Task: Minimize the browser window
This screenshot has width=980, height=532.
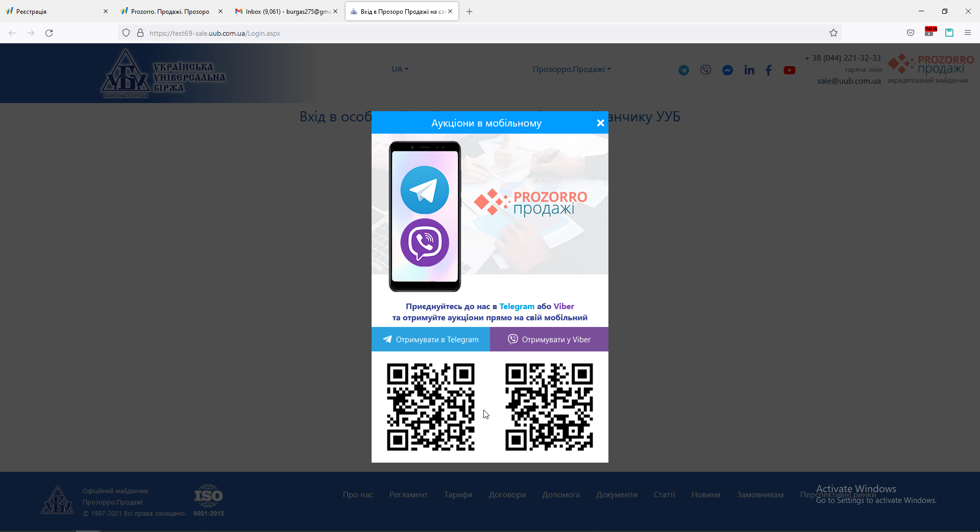Action: tap(921, 11)
